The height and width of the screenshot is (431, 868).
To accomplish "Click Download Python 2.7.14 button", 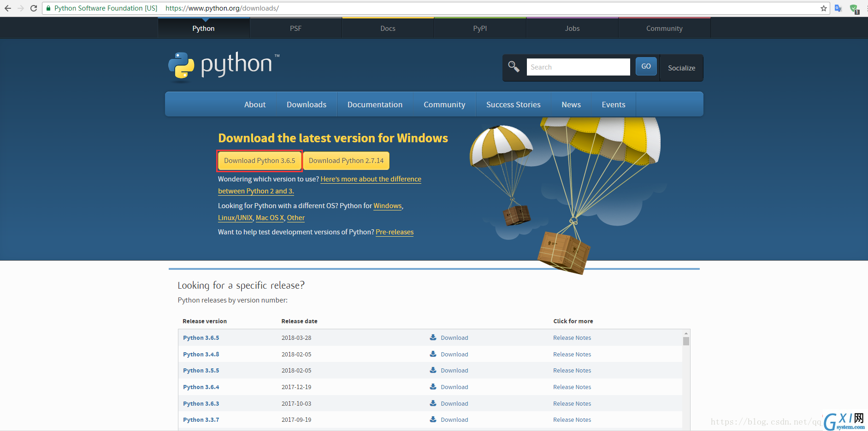I will coord(346,161).
